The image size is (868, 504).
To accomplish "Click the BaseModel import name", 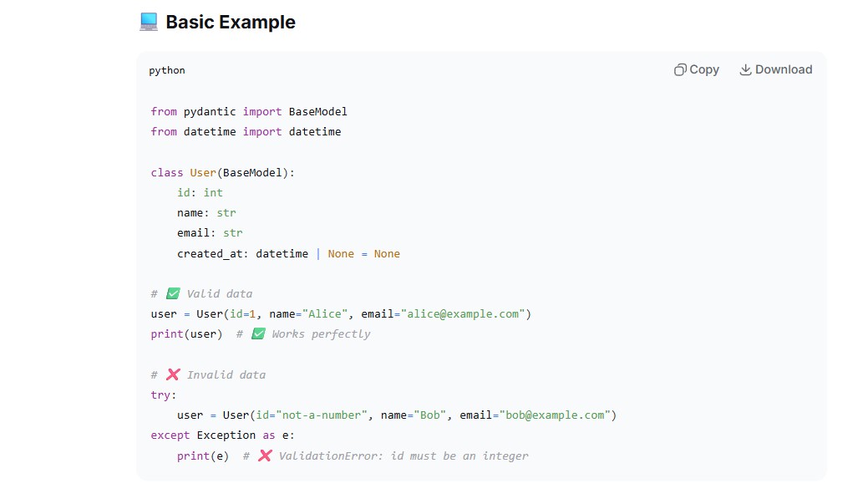I will (x=318, y=111).
